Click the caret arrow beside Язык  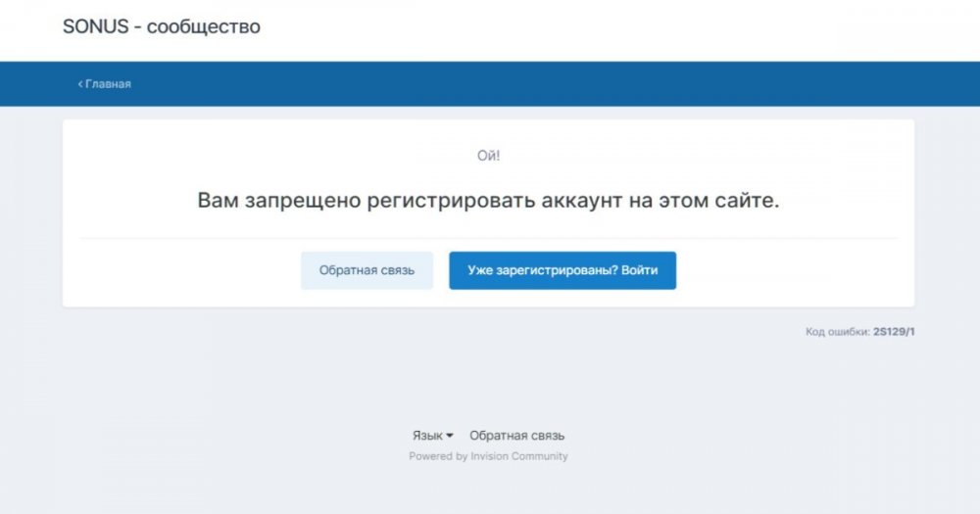tap(450, 436)
